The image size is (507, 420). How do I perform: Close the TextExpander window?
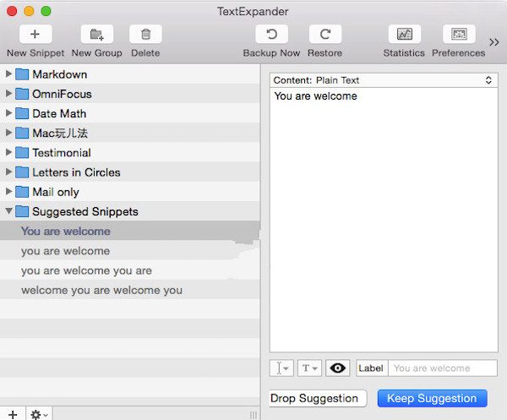point(12,11)
